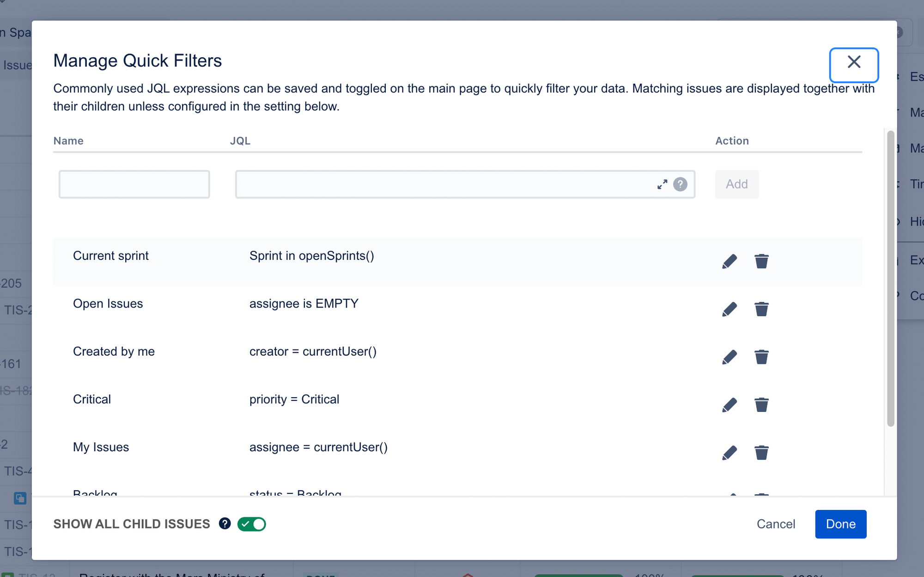Screen dimensions: 924x577
Task: Delete the My Issues filter
Action: click(x=761, y=453)
